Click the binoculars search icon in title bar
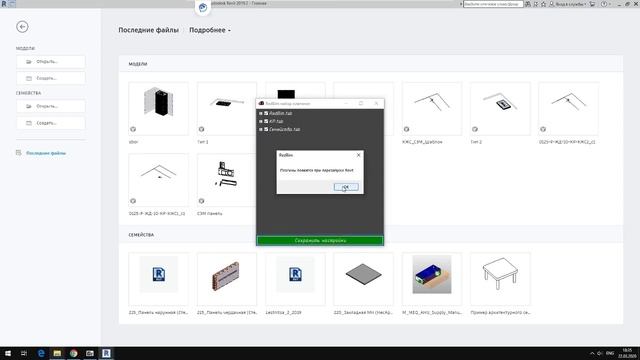The width and height of the screenshot is (640, 360). (528, 4)
